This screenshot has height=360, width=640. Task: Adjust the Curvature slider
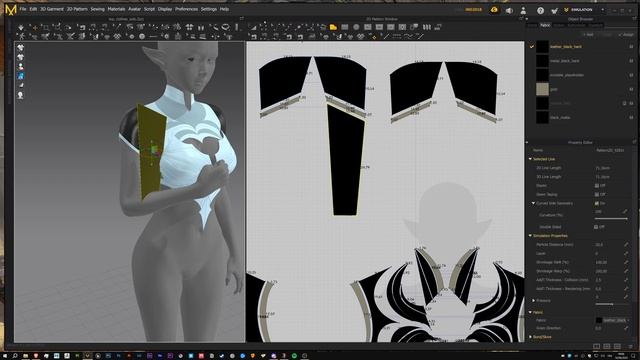click(x=611, y=219)
